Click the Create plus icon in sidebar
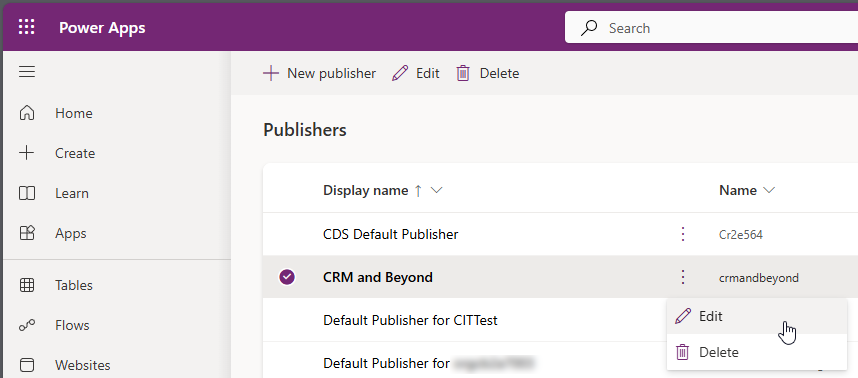858x378 pixels. tap(27, 153)
